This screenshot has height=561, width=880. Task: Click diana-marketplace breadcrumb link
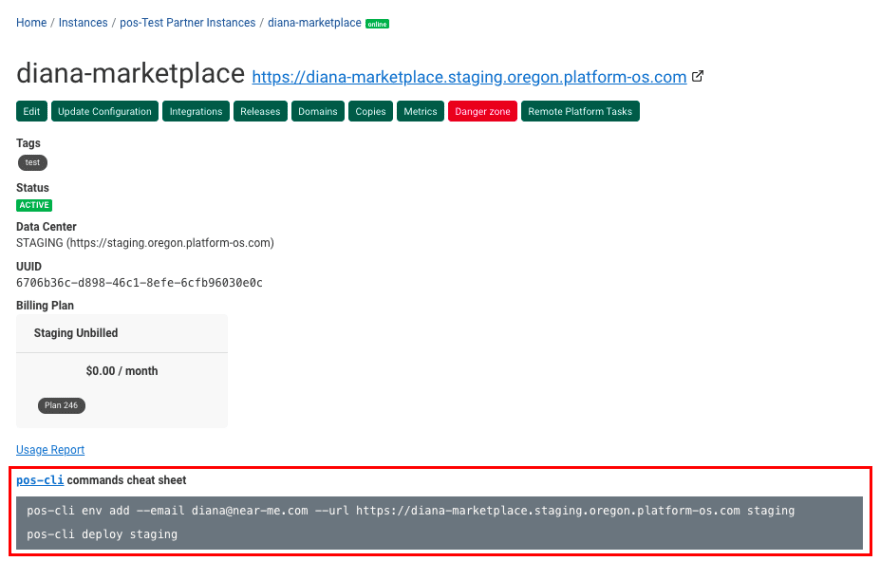(x=314, y=23)
